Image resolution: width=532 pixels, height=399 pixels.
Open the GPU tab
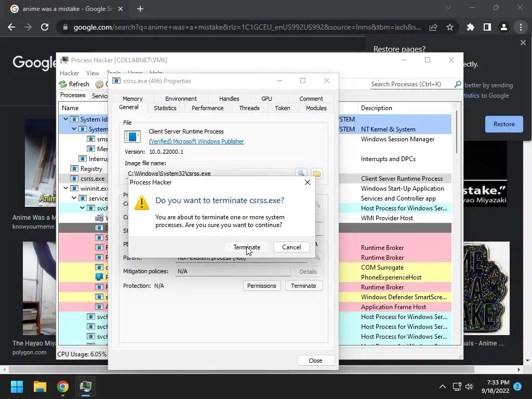tap(267, 98)
